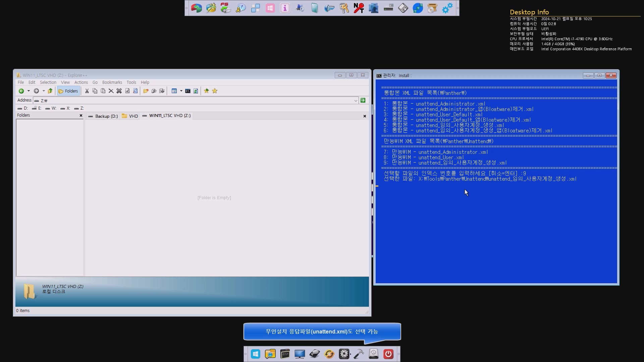Viewport: 644px width, 362px height.
Task: Open the purple info icon in top dock
Action: [x=285, y=8]
